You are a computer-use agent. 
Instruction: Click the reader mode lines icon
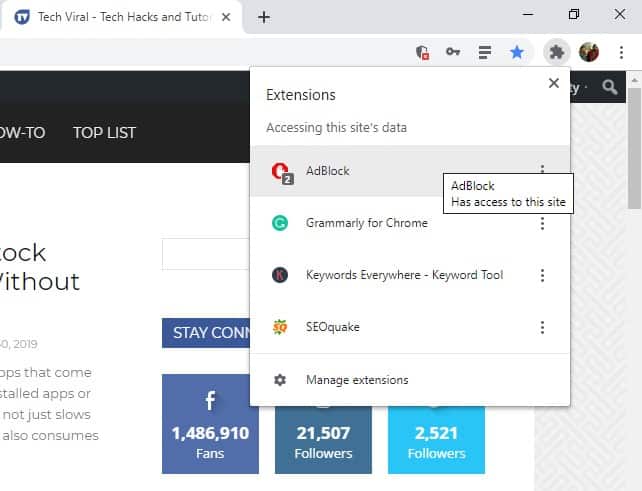[485, 52]
